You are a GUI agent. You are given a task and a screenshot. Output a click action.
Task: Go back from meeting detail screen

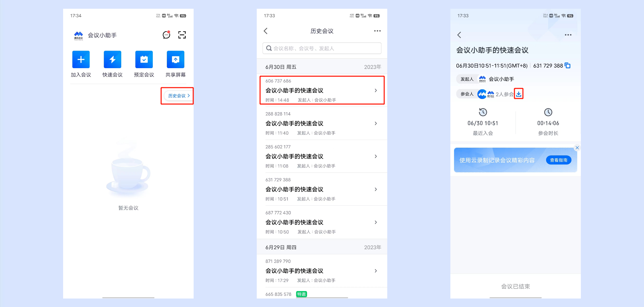pyautogui.click(x=459, y=35)
